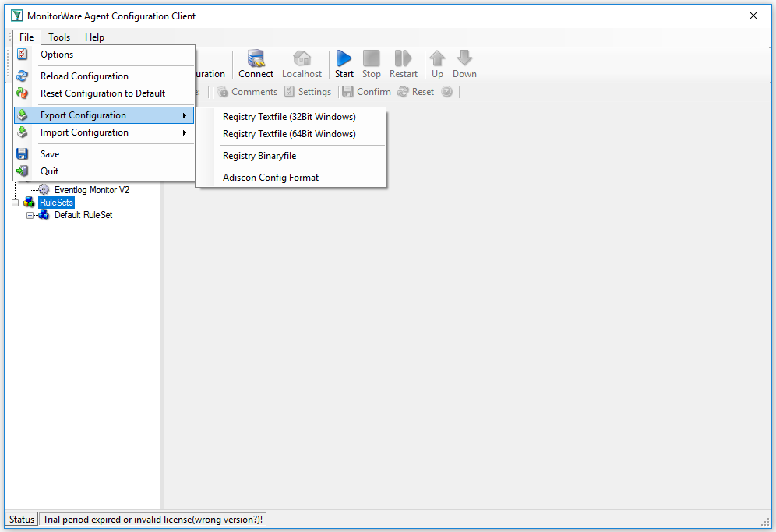The image size is (776, 532).
Task: Click the Status label in status bar
Action: pos(22,519)
